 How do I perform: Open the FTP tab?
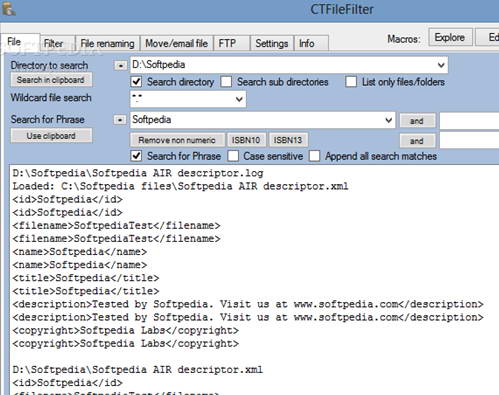[232, 43]
